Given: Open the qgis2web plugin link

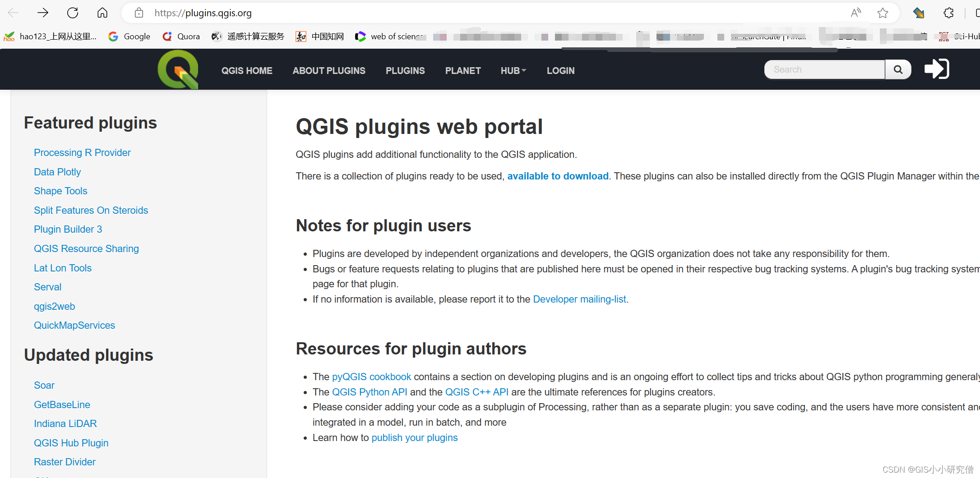Looking at the screenshot, I should click(54, 306).
